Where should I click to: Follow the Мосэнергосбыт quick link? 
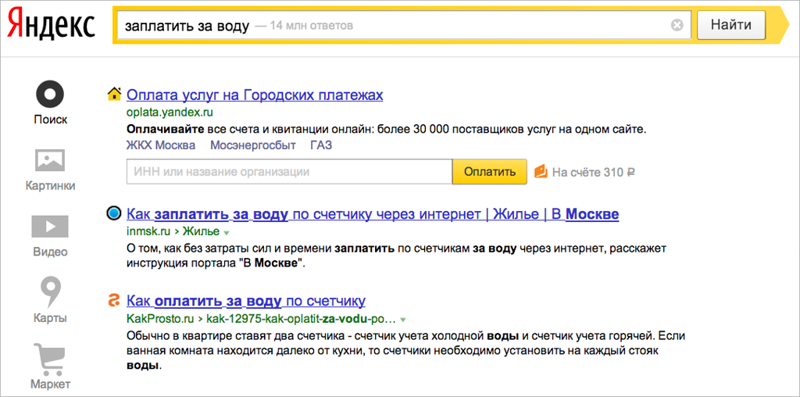[x=253, y=145]
